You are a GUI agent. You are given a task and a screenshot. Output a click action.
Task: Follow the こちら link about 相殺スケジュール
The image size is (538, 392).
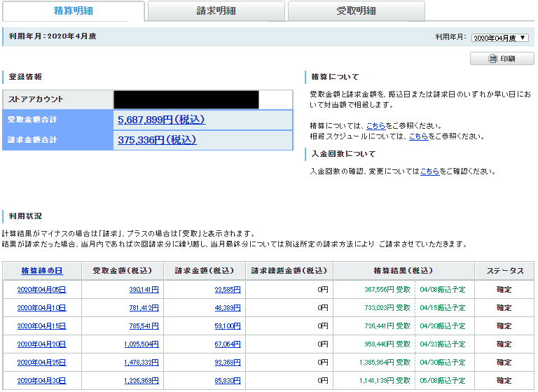click(x=419, y=136)
